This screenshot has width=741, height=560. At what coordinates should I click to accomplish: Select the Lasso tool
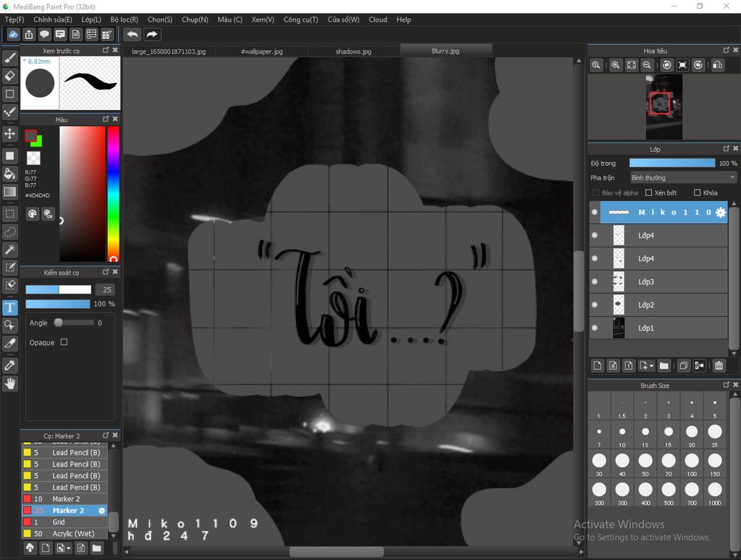point(10,232)
